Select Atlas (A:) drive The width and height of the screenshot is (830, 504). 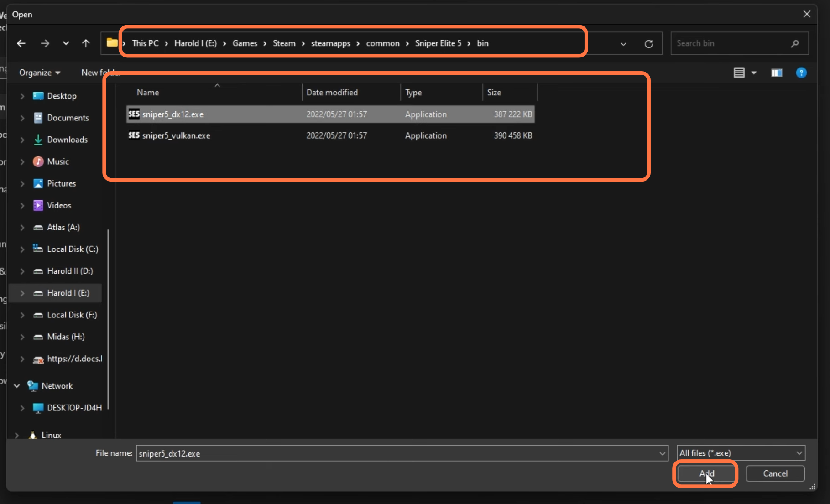[x=63, y=227]
